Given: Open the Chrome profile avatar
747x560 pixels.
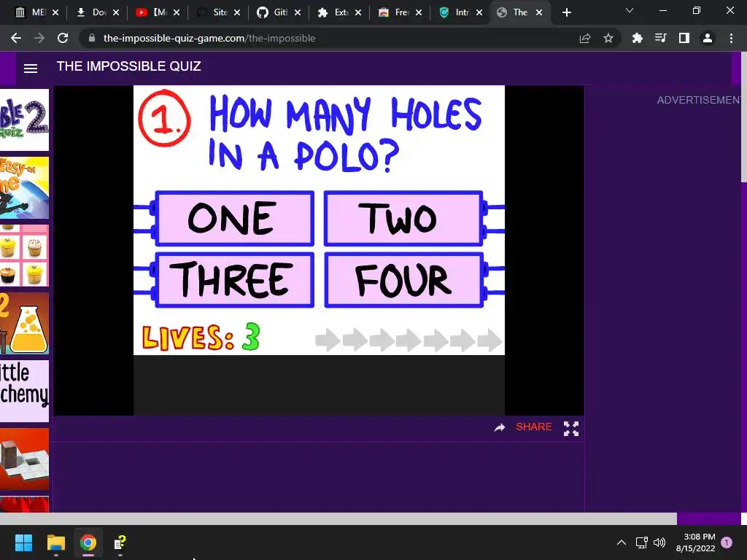Looking at the screenshot, I should (x=708, y=38).
